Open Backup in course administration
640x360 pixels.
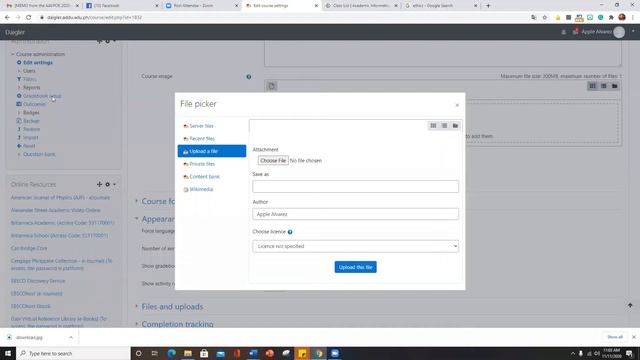(31, 121)
